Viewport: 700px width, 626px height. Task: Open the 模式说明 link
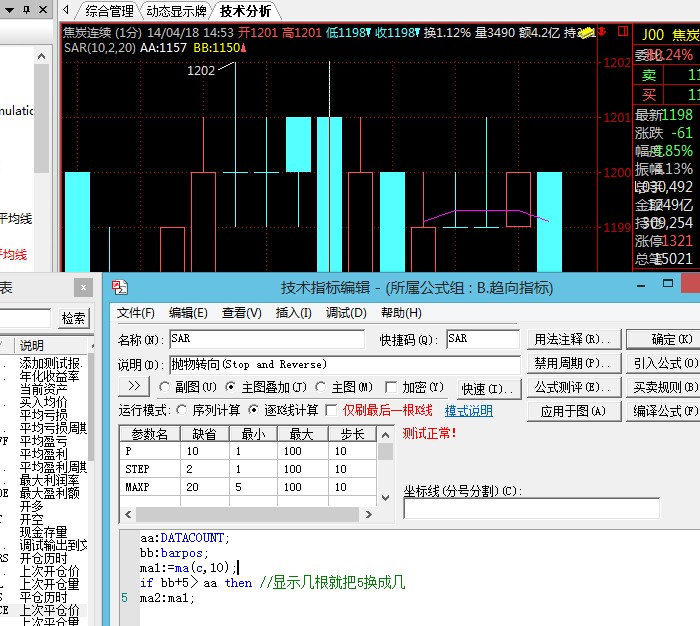[468, 411]
